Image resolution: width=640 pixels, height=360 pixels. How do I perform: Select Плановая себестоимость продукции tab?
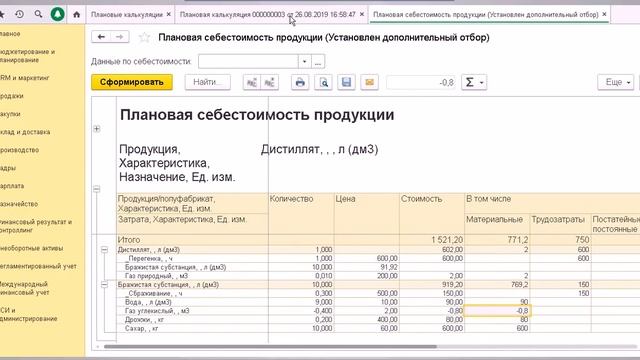pos(486,14)
